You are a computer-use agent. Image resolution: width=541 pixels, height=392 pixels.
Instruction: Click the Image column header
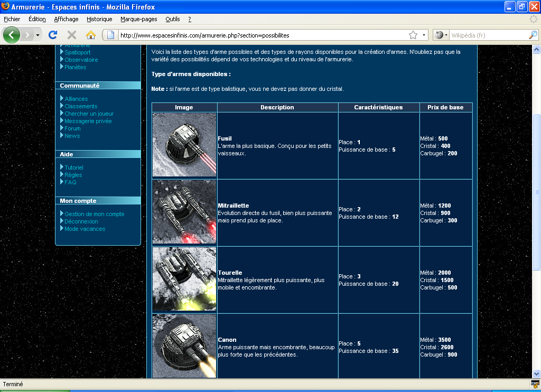point(184,107)
